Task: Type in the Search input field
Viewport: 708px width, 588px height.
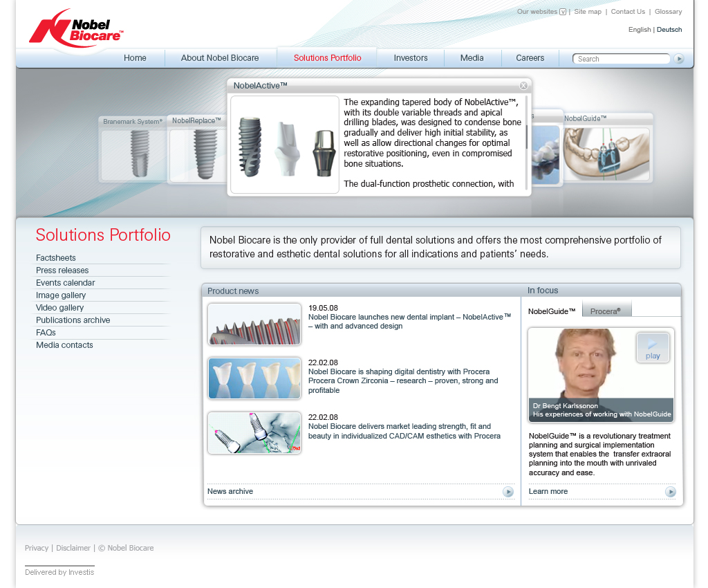Action: pyautogui.click(x=620, y=59)
